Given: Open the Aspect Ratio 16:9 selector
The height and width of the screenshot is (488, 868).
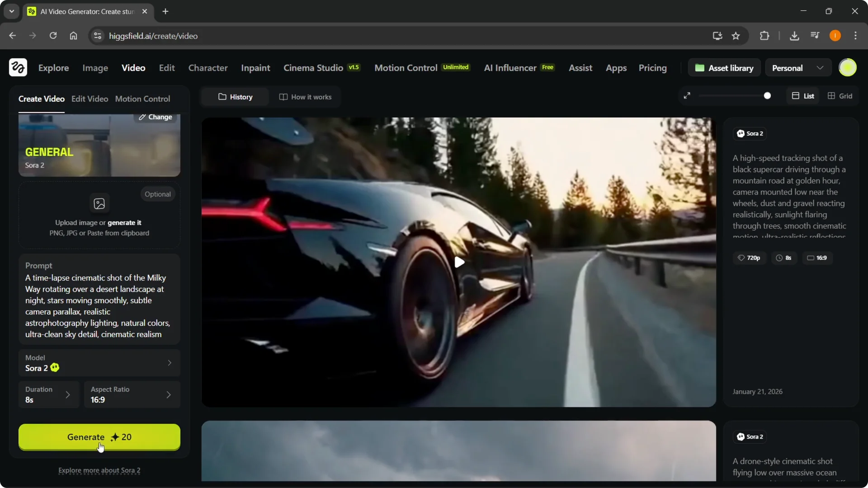Looking at the screenshot, I should (132, 394).
